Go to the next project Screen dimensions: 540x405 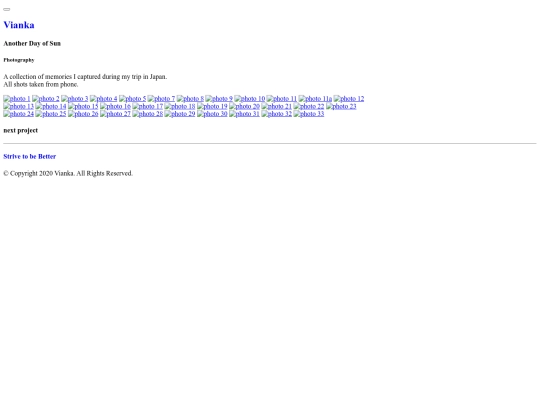pos(21,131)
